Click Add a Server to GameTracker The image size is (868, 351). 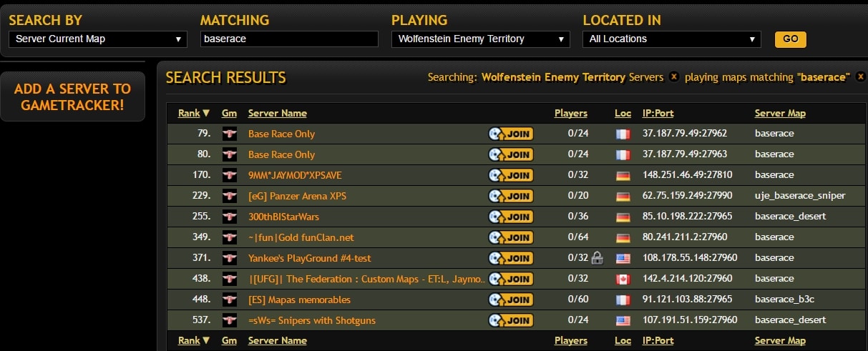point(72,97)
